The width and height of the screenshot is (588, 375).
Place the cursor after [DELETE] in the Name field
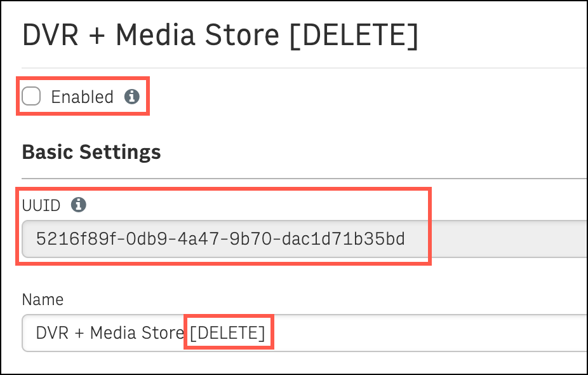267,333
